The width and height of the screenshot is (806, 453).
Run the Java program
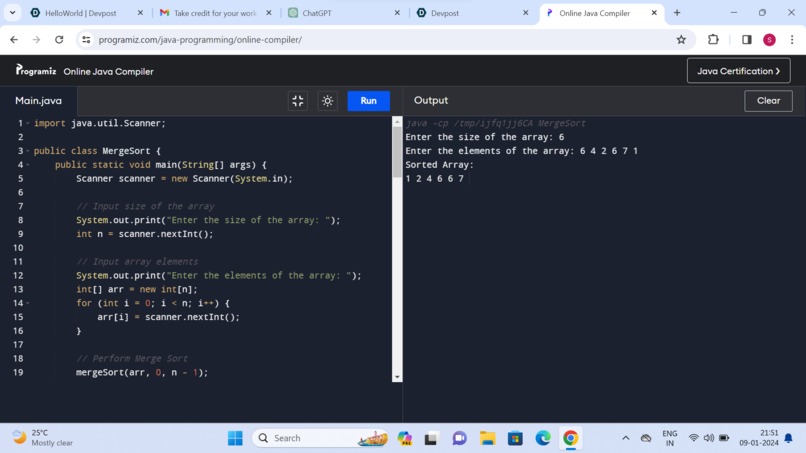click(x=368, y=101)
